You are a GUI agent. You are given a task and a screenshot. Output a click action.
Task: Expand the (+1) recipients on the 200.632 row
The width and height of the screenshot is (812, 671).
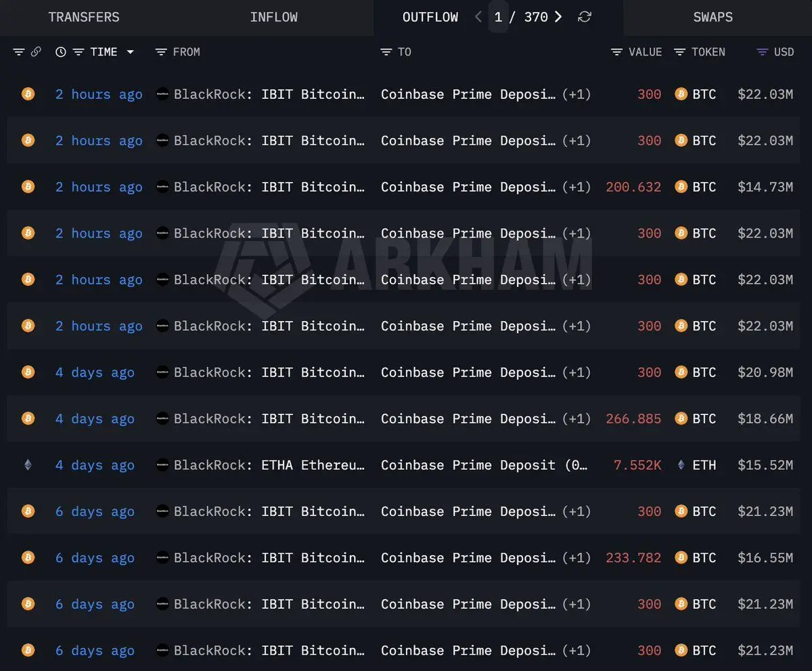[577, 188]
